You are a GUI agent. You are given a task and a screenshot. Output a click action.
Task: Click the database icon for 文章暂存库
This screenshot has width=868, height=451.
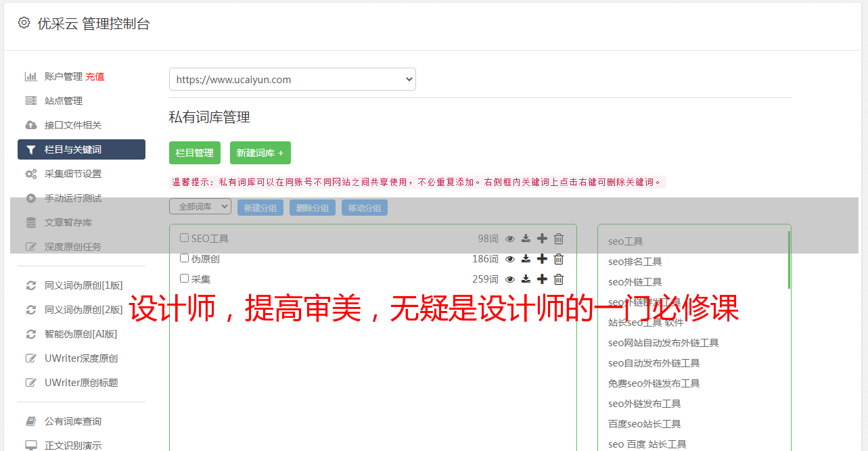click(x=31, y=222)
